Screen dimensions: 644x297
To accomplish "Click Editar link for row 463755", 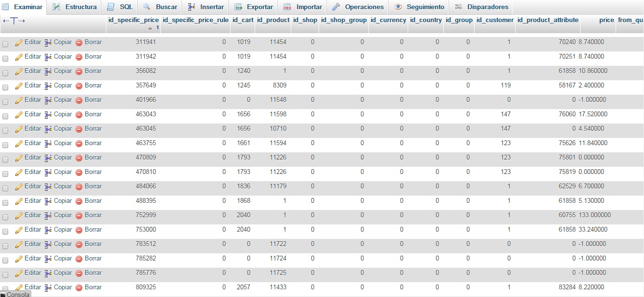I will click(x=33, y=143).
